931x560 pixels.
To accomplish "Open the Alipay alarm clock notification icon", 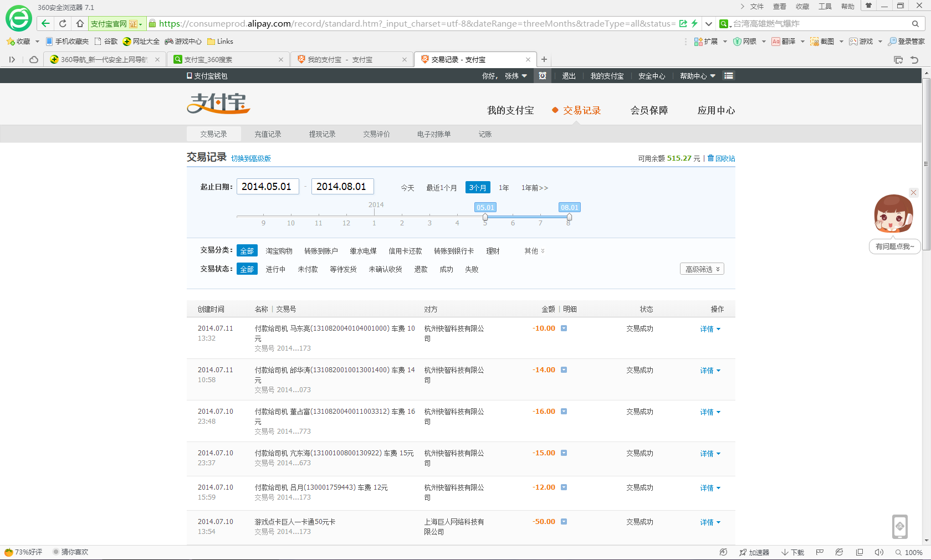I will click(543, 76).
